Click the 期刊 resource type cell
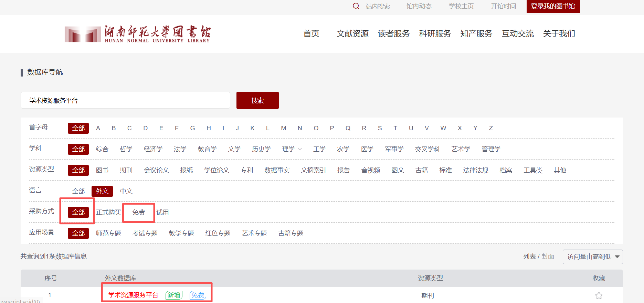The height and width of the screenshot is (303, 644). click(428, 296)
